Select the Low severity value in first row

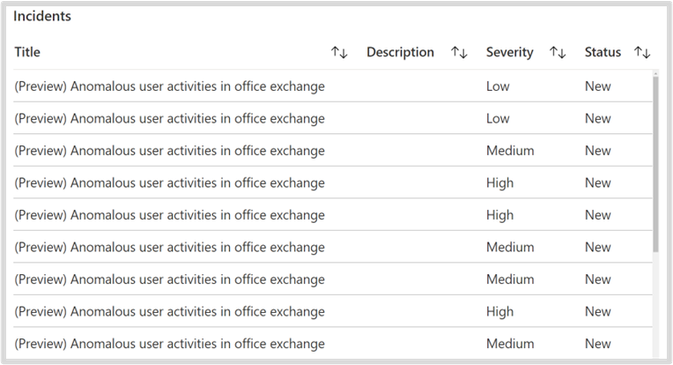(498, 86)
